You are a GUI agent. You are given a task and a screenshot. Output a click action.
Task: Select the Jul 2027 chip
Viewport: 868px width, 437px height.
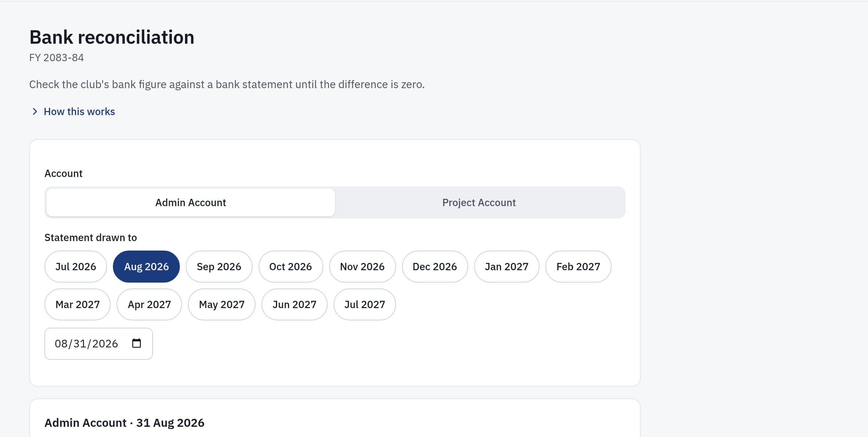[365, 304]
